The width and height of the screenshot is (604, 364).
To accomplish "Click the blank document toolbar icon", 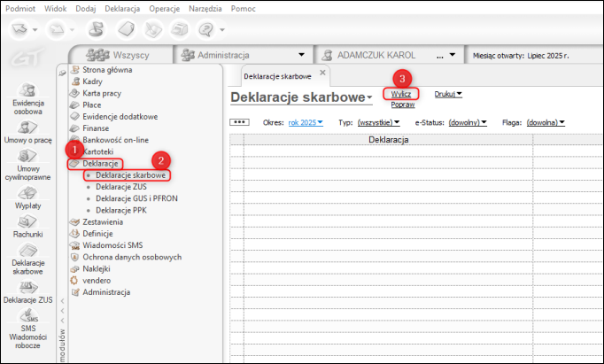I will tap(126, 29).
